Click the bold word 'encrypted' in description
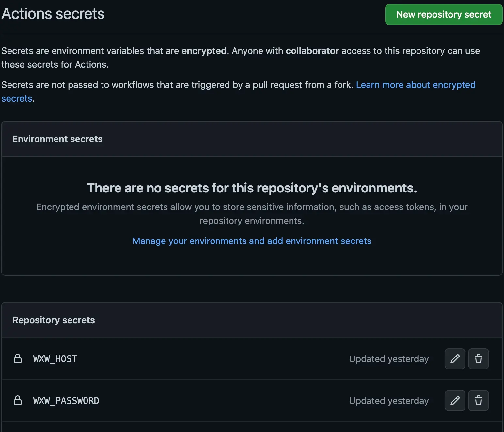 tap(204, 51)
